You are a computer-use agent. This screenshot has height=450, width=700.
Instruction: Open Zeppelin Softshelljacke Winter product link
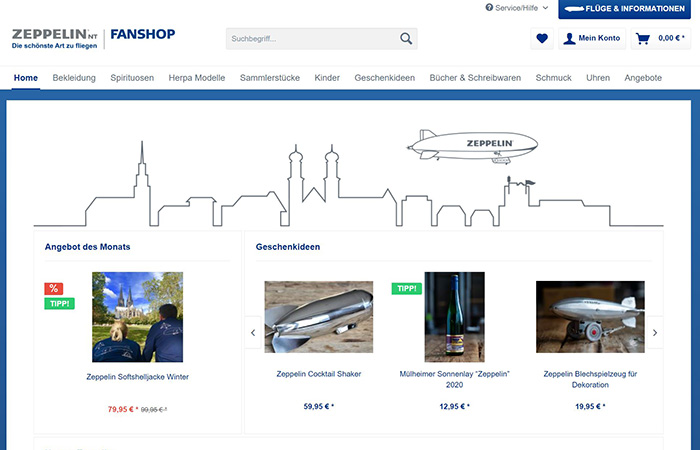pos(138,377)
